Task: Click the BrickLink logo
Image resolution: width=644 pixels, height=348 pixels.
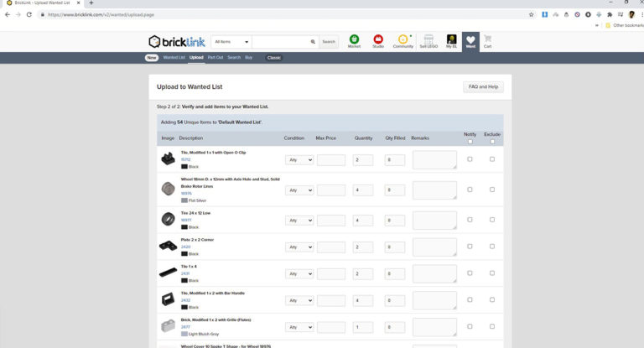Action: tap(177, 41)
